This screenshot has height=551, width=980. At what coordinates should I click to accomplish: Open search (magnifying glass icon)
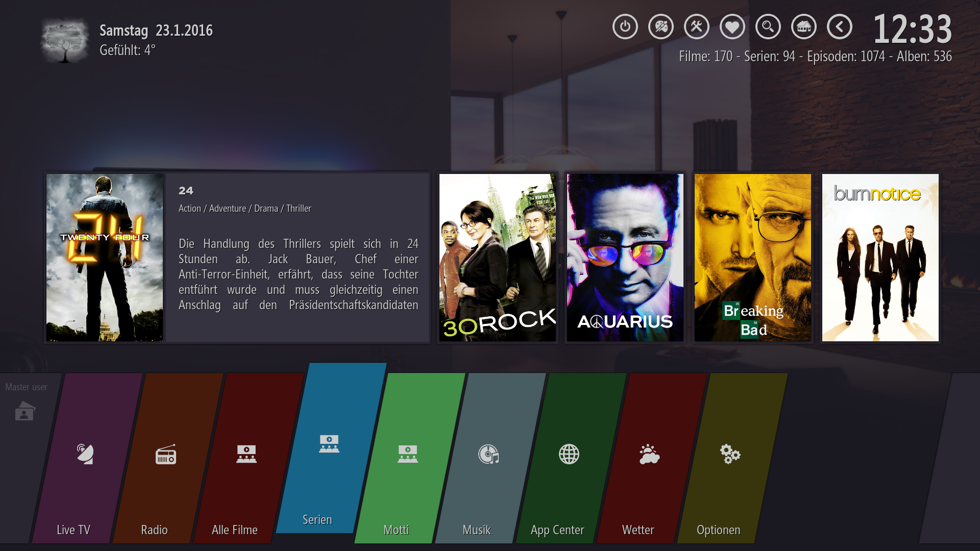pos(768,27)
